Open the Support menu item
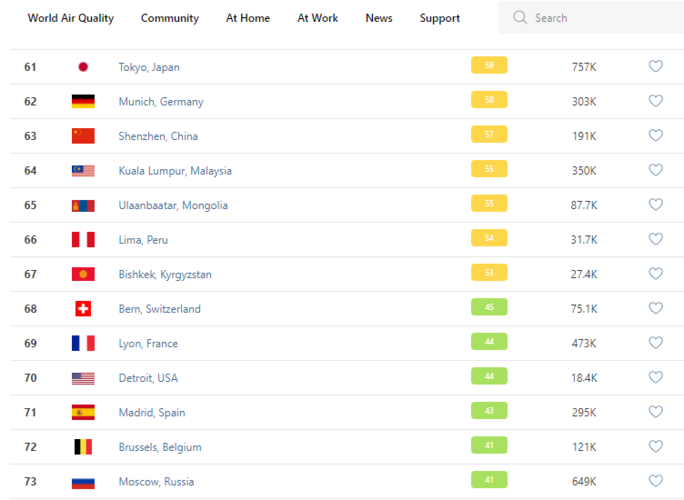Viewport: 684px width, 500px height. (440, 18)
